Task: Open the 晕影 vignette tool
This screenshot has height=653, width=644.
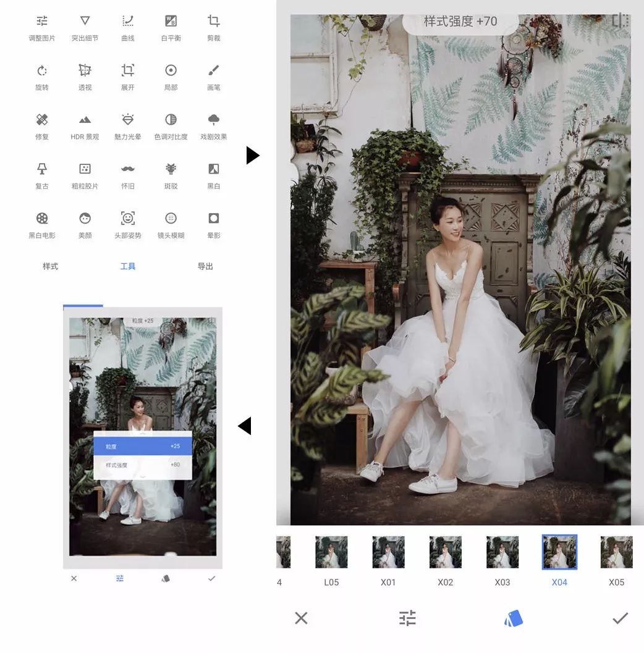Action: (214, 225)
